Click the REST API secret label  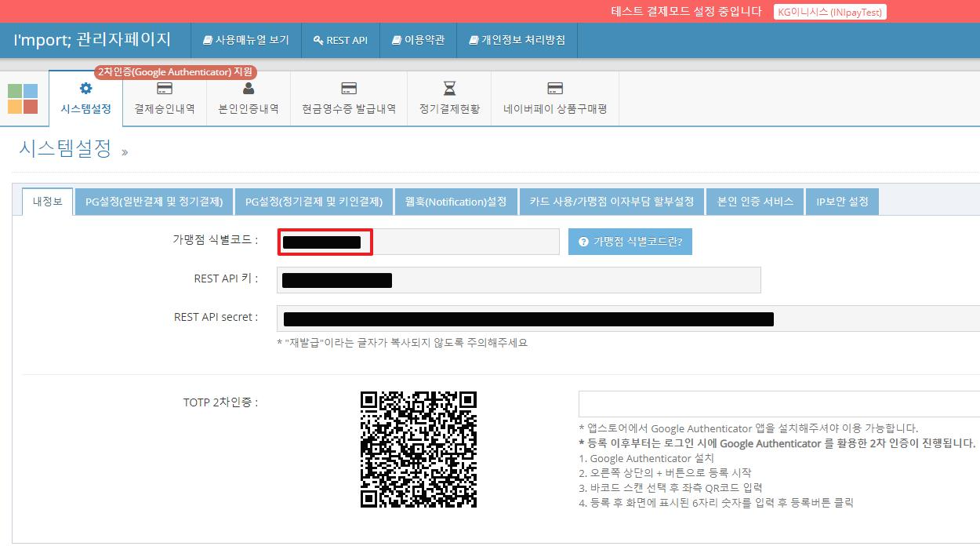[216, 318]
